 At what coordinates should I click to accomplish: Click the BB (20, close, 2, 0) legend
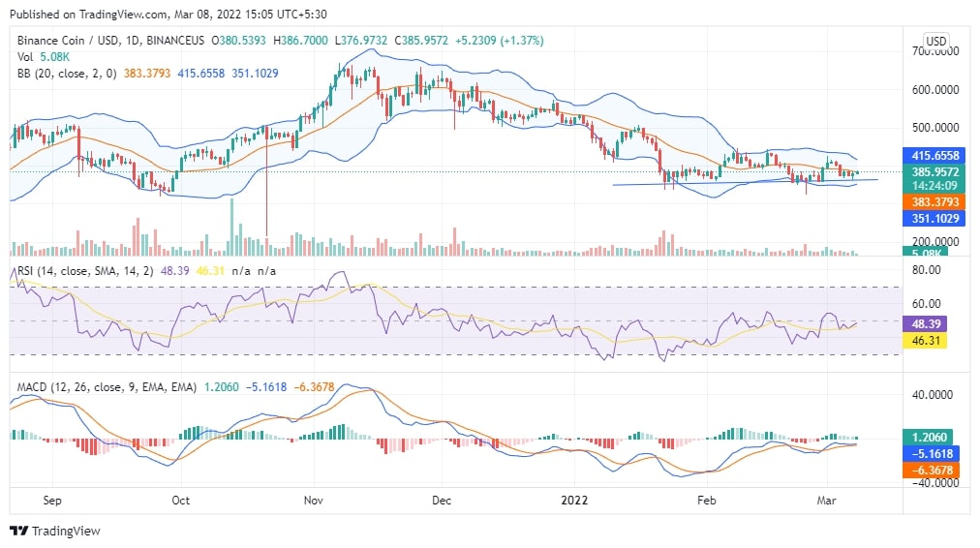(x=67, y=74)
